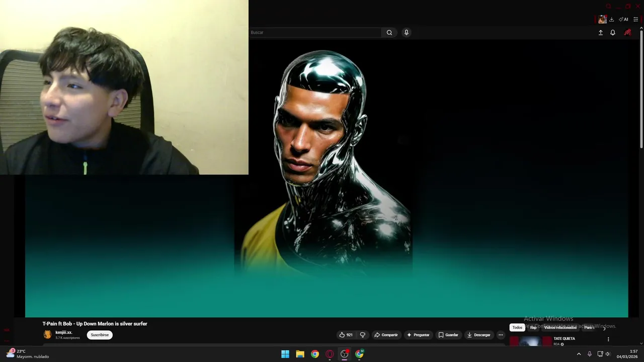Activate voice search microphone
The height and width of the screenshot is (362, 644).
(x=407, y=32)
